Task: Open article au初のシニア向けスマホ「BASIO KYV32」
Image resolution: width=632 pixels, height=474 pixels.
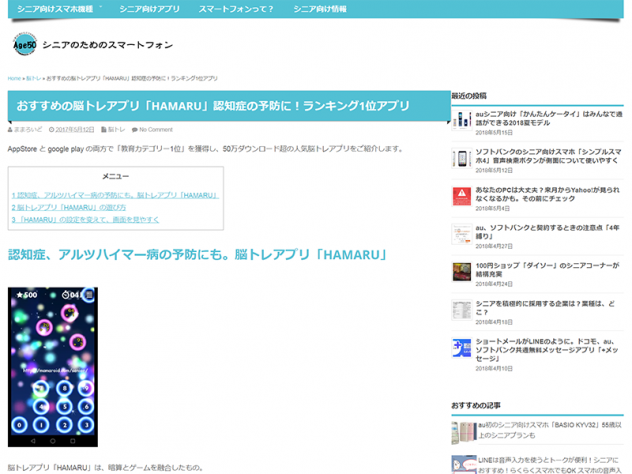Action: pos(550,430)
